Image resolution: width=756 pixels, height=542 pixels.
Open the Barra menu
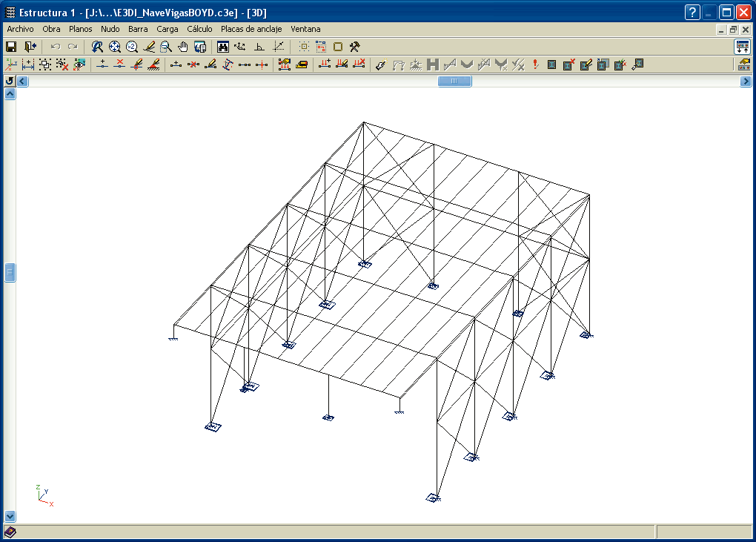click(138, 29)
